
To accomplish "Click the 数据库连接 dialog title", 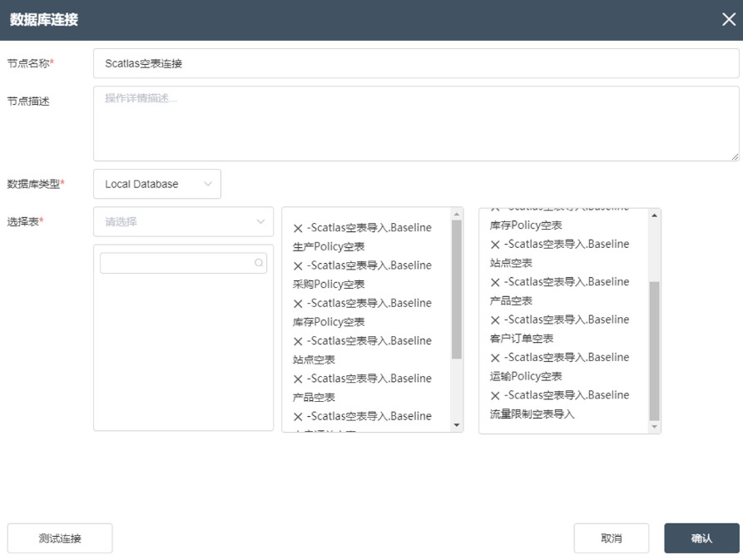I will click(x=43, y=19).
